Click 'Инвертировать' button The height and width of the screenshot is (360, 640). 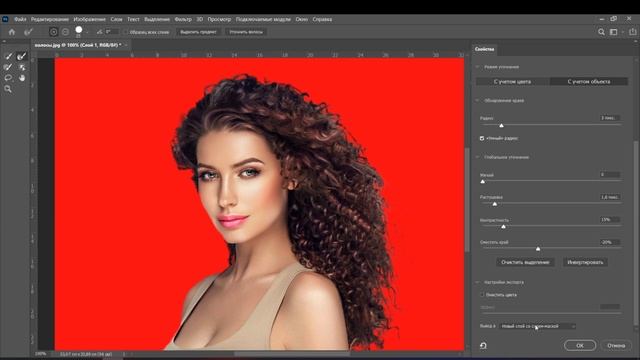click(585, 262)
